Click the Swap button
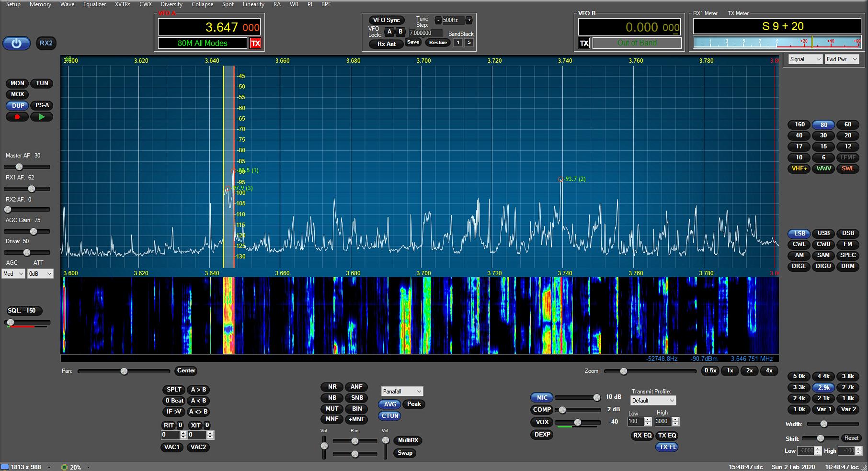Viewport: 868px width, 471px height. pos(405,453)
